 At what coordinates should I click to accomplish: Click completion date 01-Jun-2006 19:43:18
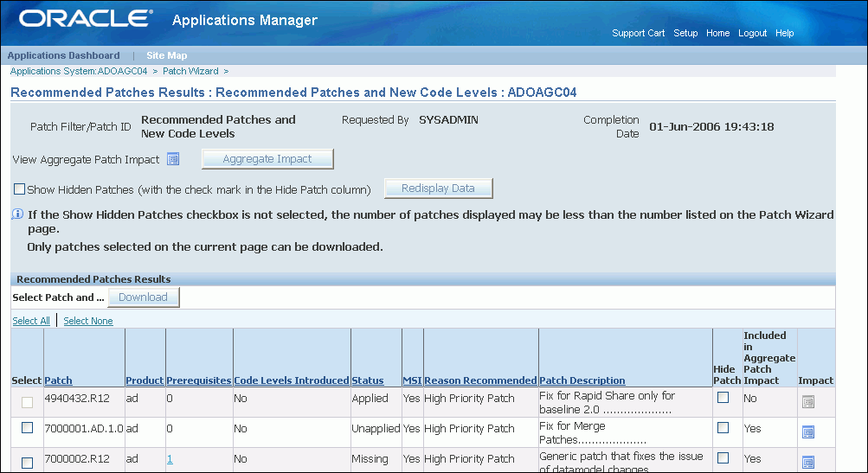pyautogui.click(x=711, y=127)
